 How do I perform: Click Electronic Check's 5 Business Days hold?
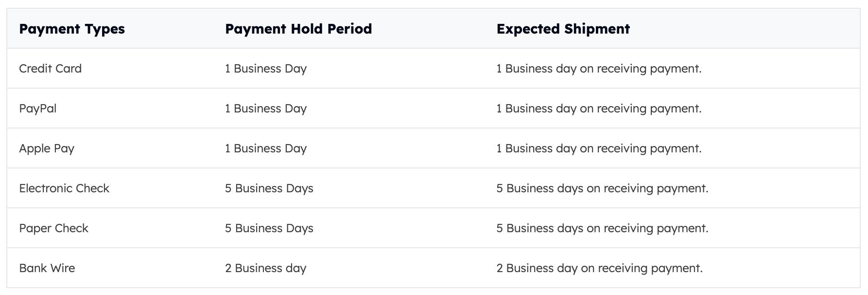pos(269,188)
